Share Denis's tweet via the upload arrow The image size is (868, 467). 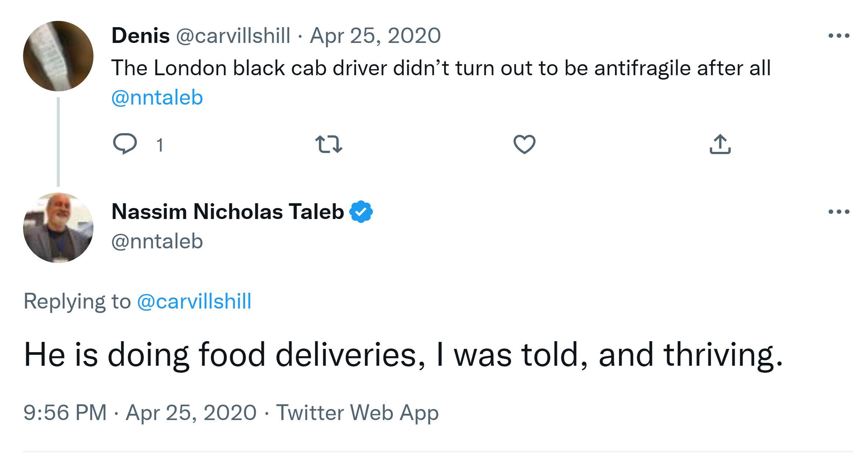(x=720, y=144)
